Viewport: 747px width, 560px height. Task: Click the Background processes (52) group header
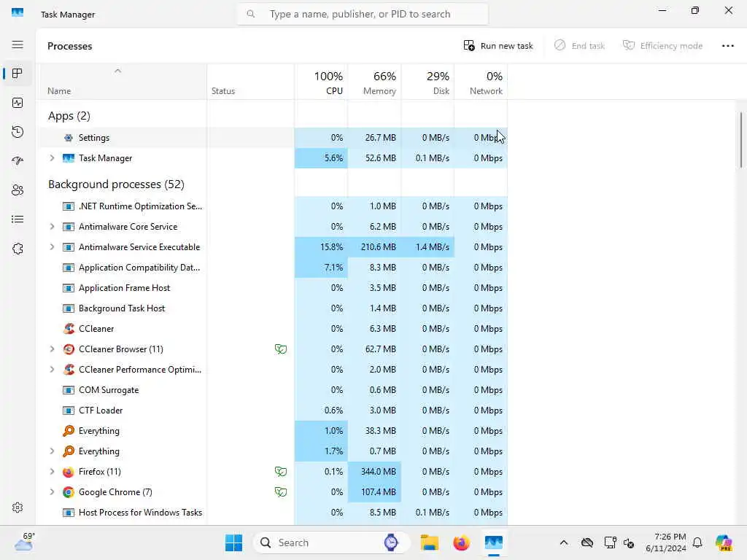pyautogui.click(x=116, y=184)
